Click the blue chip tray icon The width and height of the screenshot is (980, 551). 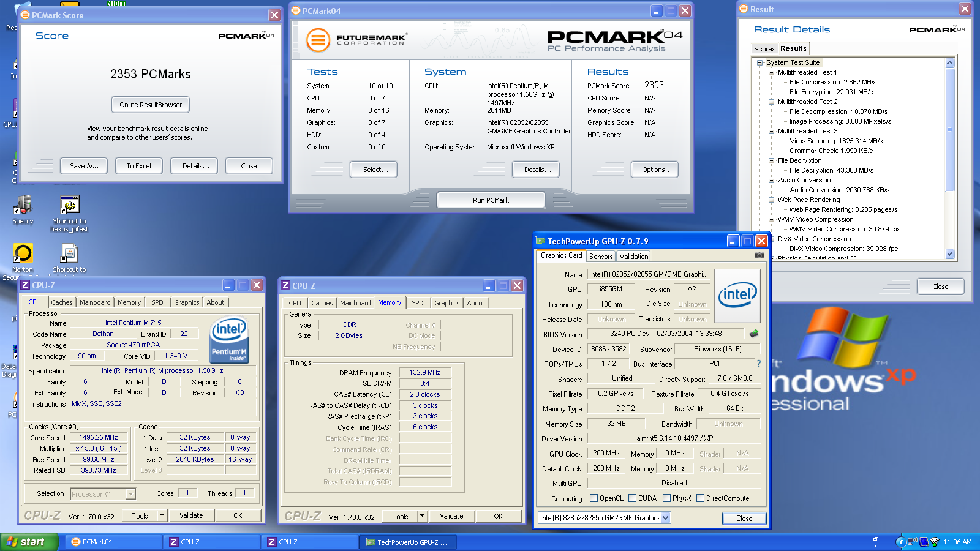click(923, 542)
